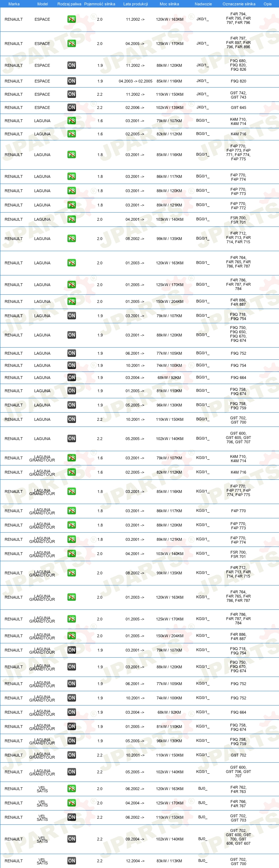Select engine codes F4R 762, F4R 763
The width and height of the screenshot is (279, 868).
(x=238, y=789)
